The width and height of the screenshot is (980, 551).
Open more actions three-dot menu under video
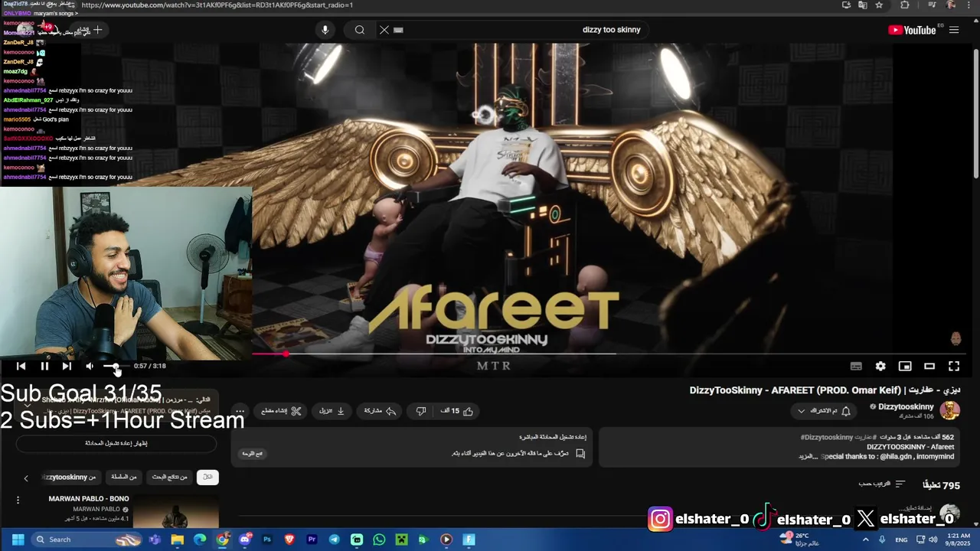tap(240, 411)
